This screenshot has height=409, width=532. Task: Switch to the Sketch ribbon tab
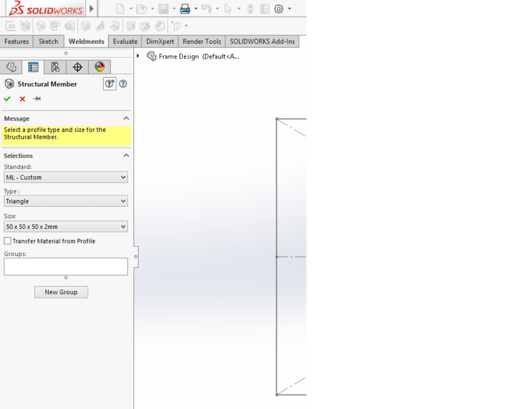click(x=48, y=41)
